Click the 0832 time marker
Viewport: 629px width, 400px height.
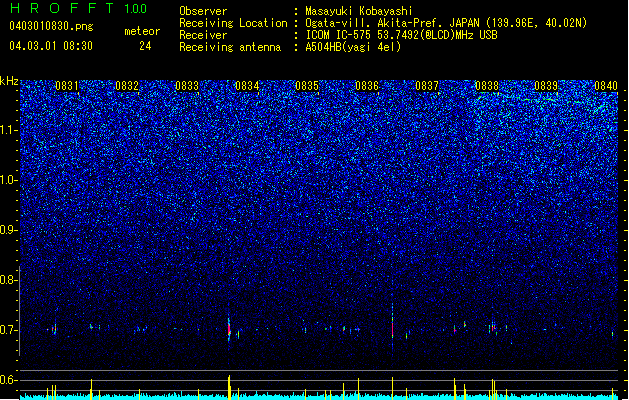[127, 85]
